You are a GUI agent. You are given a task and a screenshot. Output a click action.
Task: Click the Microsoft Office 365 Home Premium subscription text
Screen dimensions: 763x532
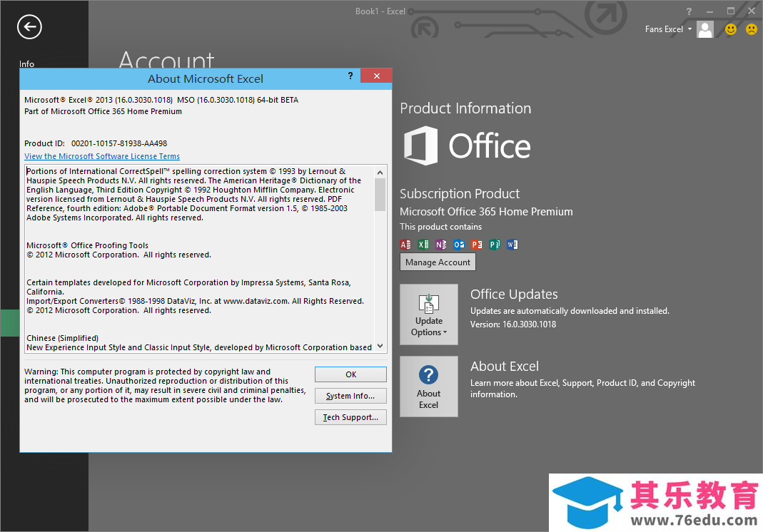(486, 212)
